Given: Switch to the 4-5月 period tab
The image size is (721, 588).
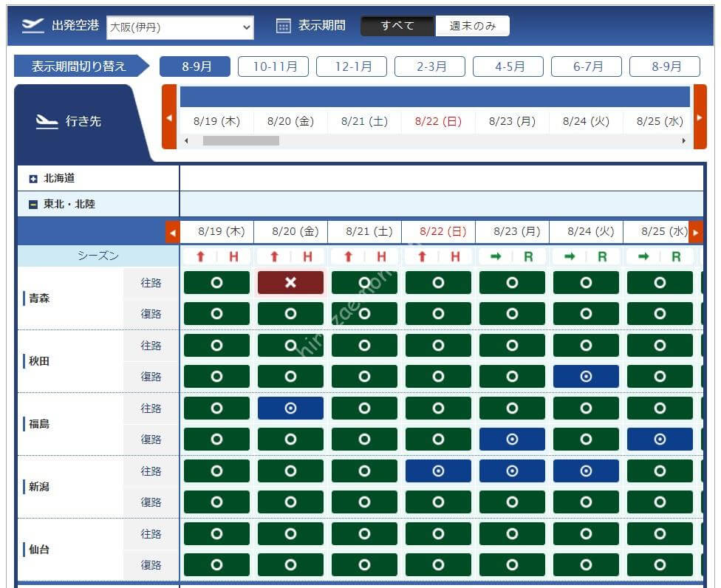Looking at the screenshot, I should click(508, 66).
